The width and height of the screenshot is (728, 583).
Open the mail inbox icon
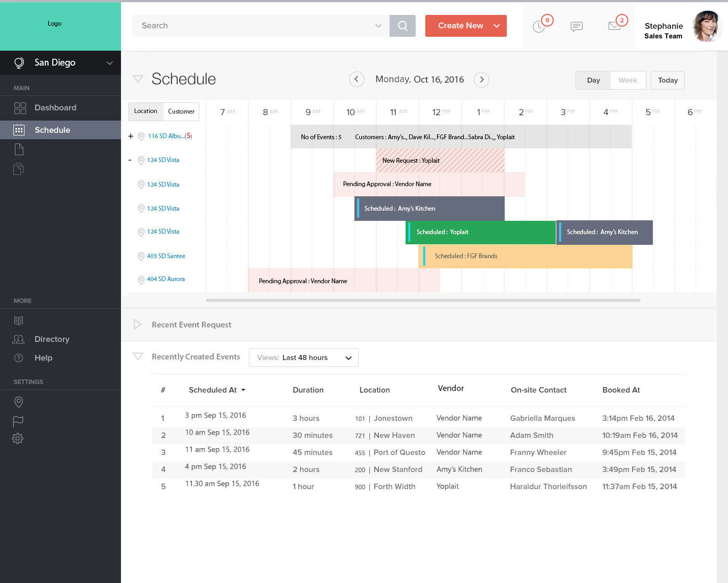click(614, 26)
